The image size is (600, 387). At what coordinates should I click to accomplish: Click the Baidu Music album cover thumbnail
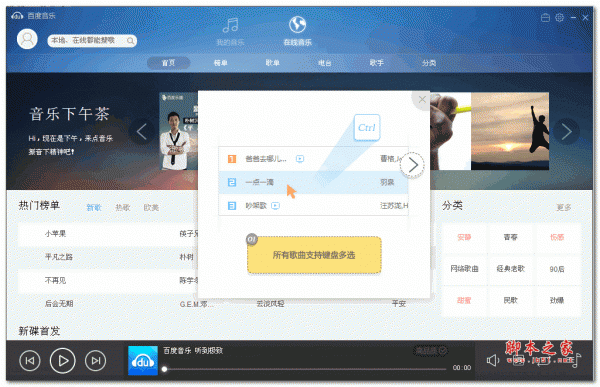[x=143, y=361]
